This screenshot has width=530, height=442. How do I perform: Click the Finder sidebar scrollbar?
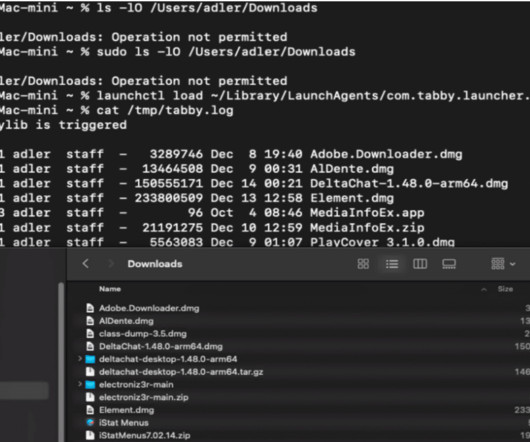pos(61,362)
